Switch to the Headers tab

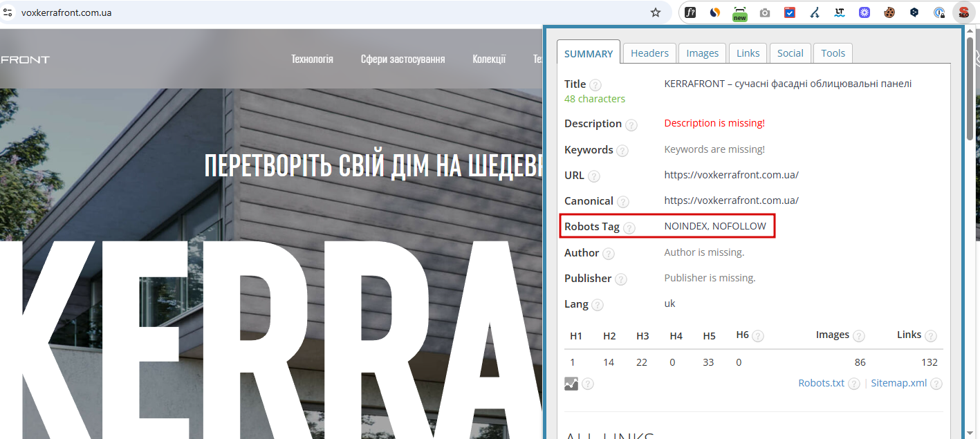(x=649, y=53)
